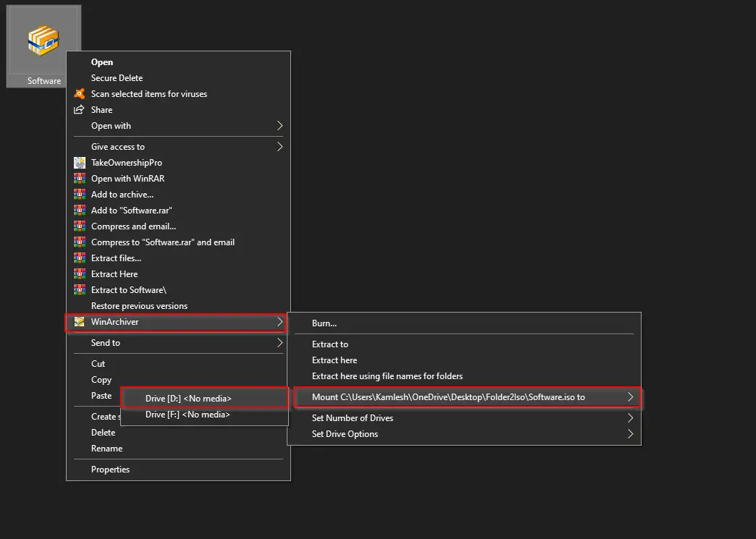
Task: Click WinRAR icon beside Add to archive...
Action: tap(79, 194)
